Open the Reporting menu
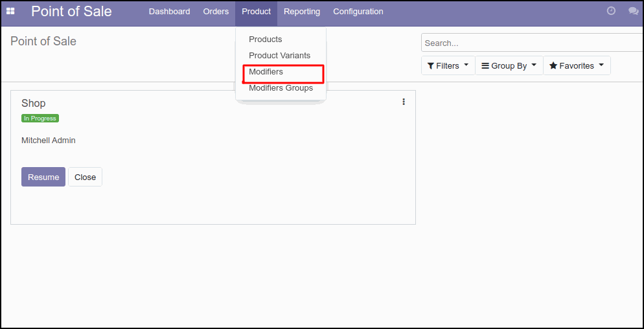The width and height of the screenshot is (644, 329). [x=302, y=12]
